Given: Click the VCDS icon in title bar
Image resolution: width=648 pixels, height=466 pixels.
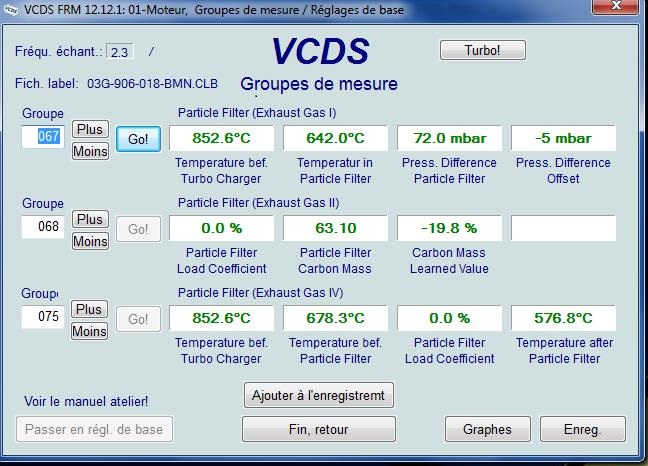Looking at the screenshot, I should click(x=10, y=9).
